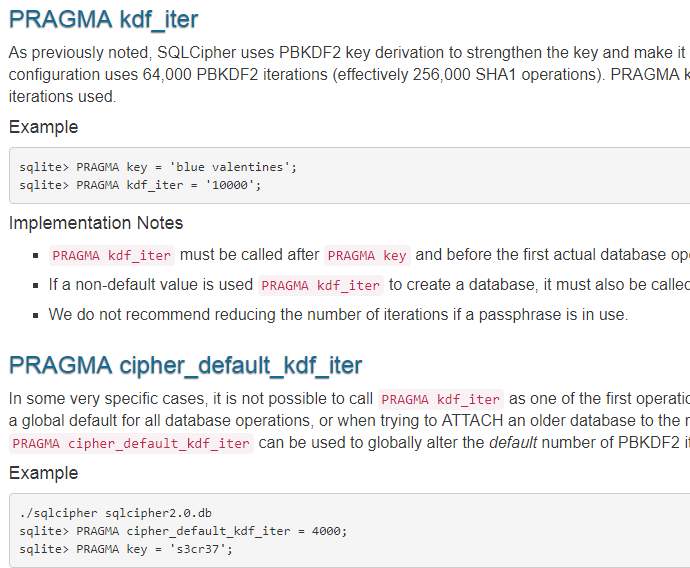Click the "Example" subheading under PRAGMA kdf_iter

pyautogui.click(x=43, y=127)
